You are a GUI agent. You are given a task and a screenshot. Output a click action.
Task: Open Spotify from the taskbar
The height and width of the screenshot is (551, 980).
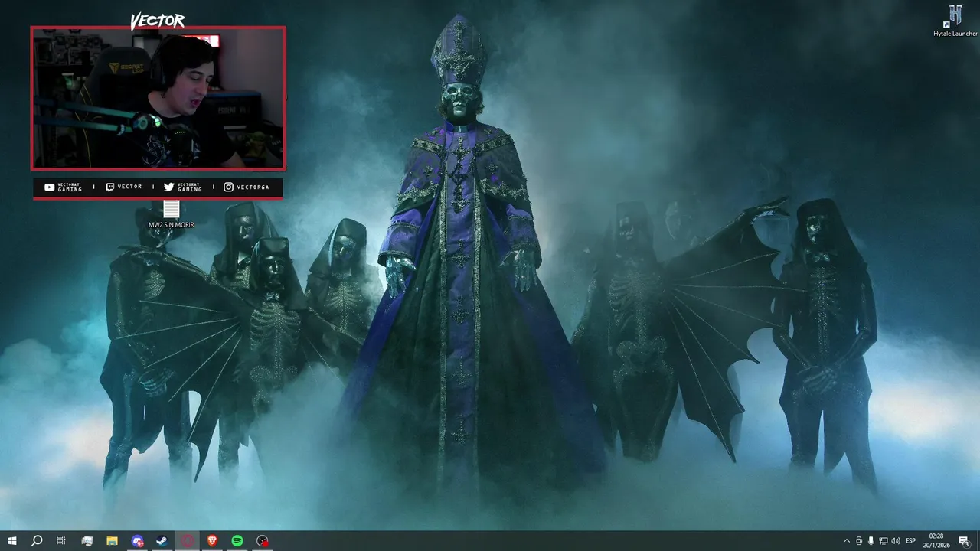pos(237,541)
